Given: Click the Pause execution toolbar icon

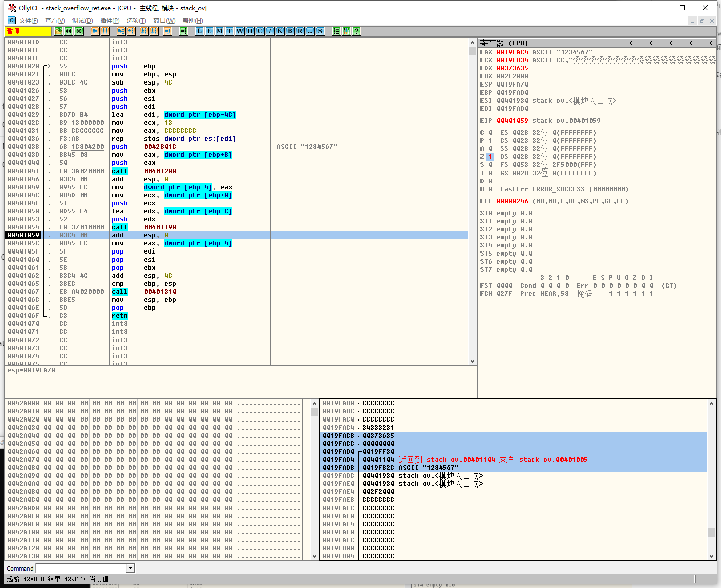Looking at the screenshot, I should (x=105, y=31).
